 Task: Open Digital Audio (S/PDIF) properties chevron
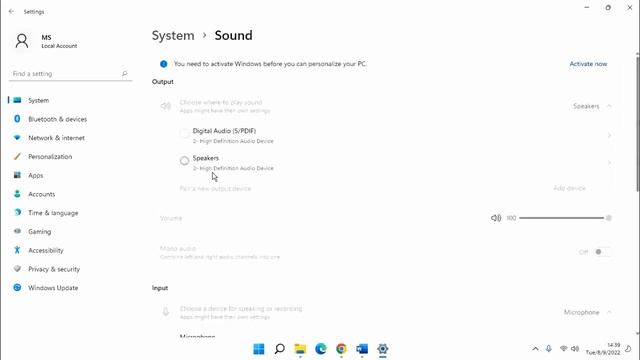[609, 136]
